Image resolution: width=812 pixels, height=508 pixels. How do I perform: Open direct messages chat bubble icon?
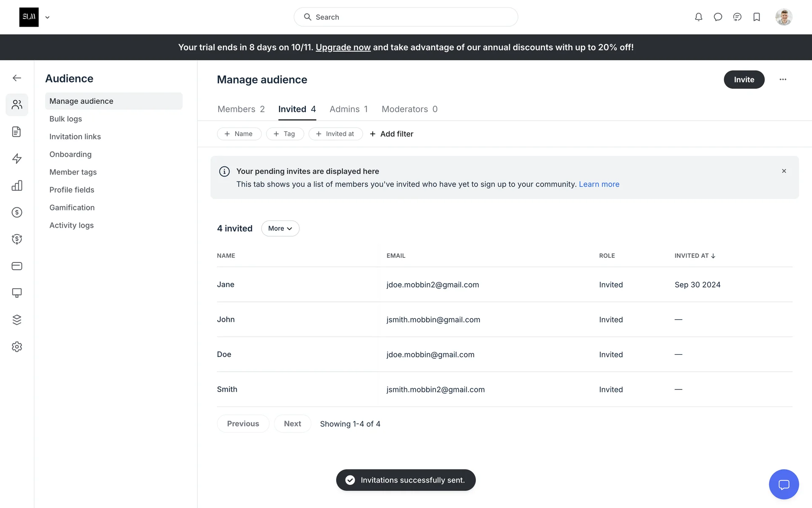[718, 17]
